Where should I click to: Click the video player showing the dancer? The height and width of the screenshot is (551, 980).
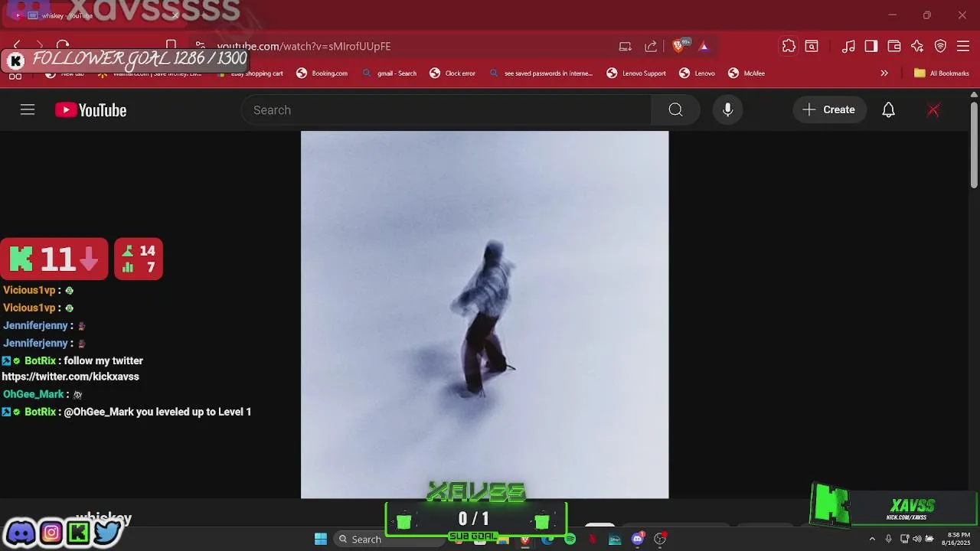(x=485, y=315)
